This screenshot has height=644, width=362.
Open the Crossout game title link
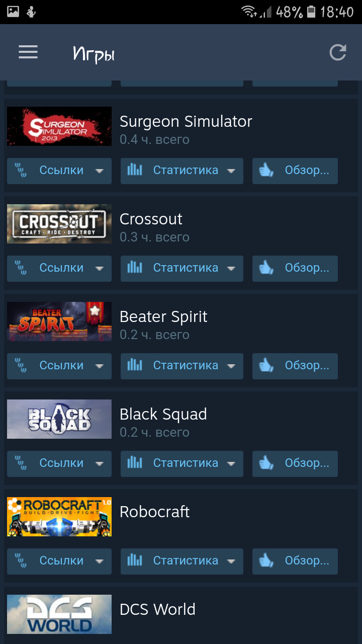pos(151,219)
